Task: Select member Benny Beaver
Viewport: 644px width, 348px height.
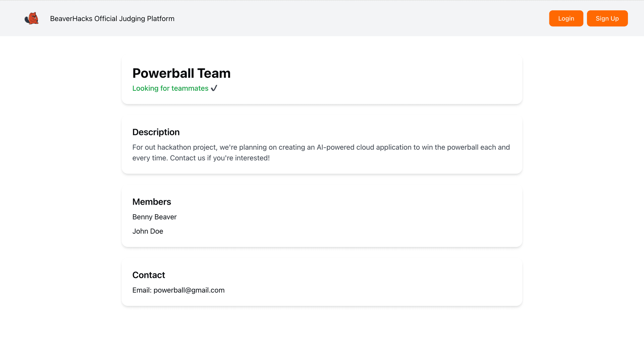Action: [x=154, y=217]
